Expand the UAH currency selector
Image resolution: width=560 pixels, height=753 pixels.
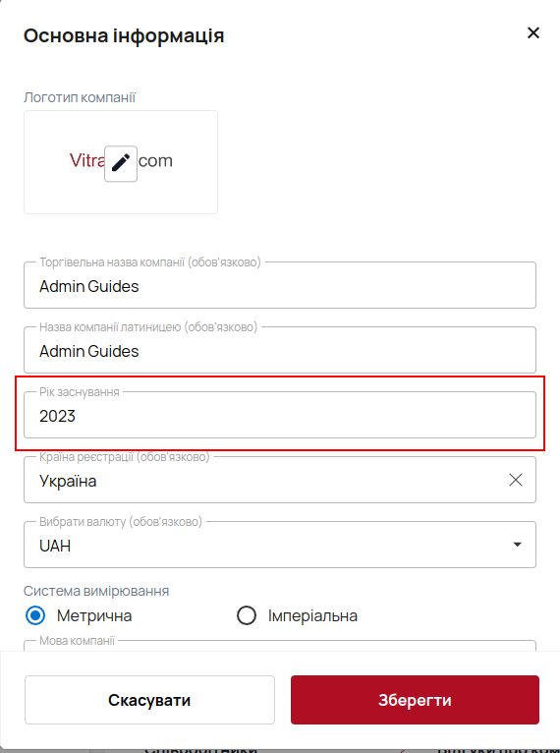(x=280, y=545)
